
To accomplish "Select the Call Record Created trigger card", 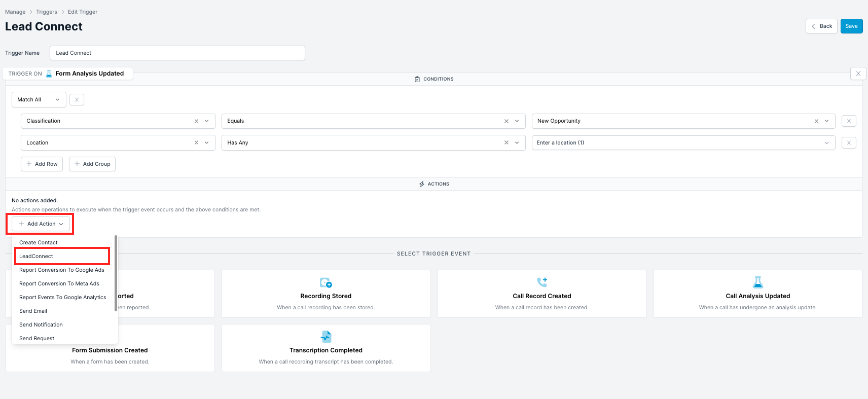I will [542, 294].
